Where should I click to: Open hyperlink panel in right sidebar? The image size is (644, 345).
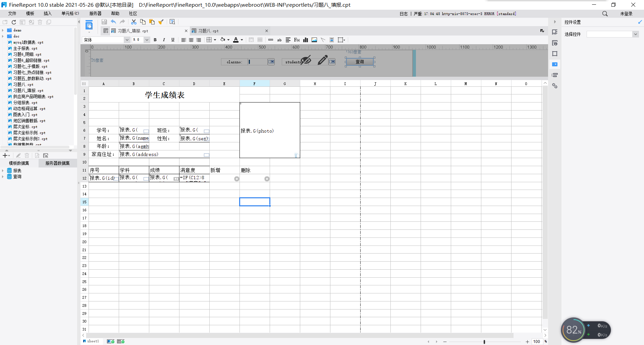point(555,86)
